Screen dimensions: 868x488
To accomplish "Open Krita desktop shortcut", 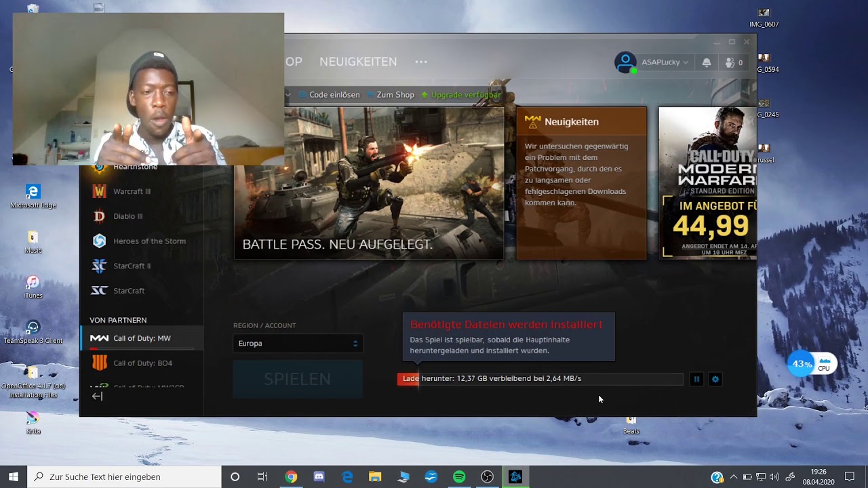I will tap(33, 423).
